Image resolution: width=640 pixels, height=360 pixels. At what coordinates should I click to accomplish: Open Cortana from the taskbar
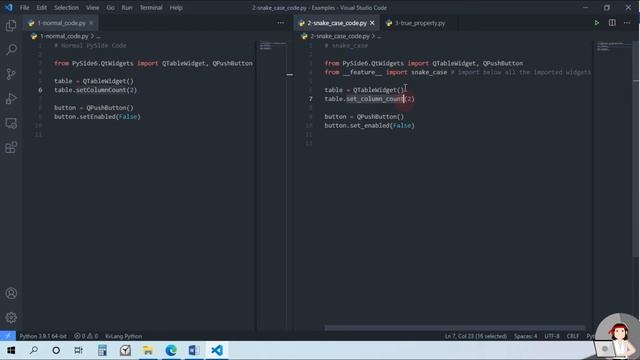pos(56,350)
